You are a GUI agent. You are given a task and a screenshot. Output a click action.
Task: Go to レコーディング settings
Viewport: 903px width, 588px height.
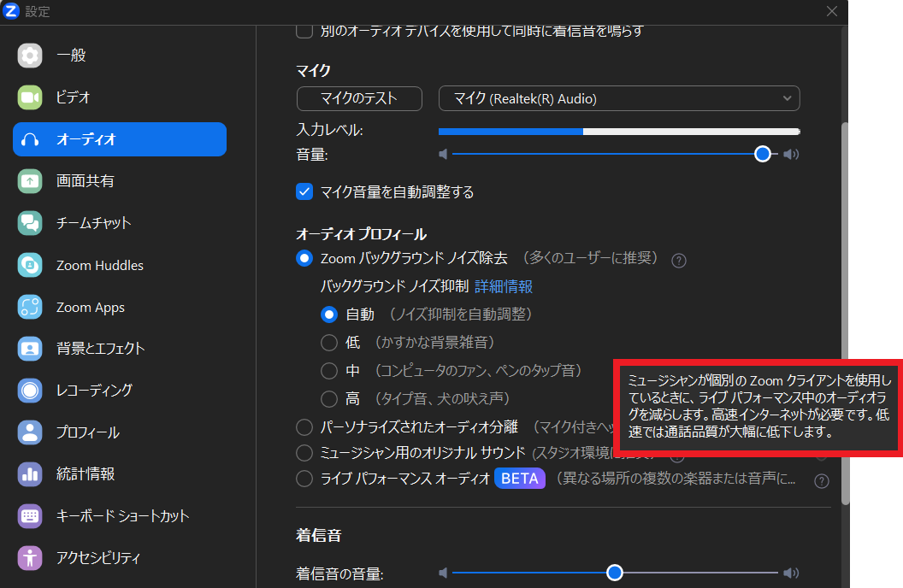pyautogui.click(x=120, y=391)
